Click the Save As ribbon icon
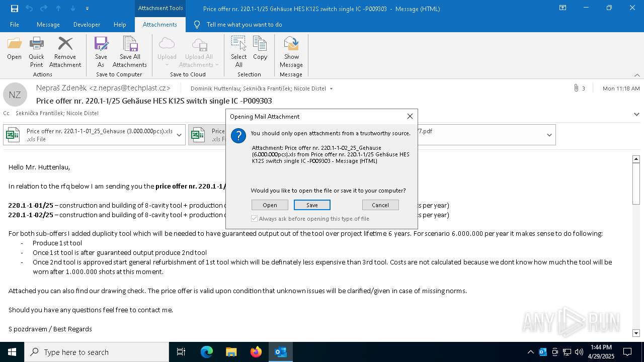 click(101, 52)
